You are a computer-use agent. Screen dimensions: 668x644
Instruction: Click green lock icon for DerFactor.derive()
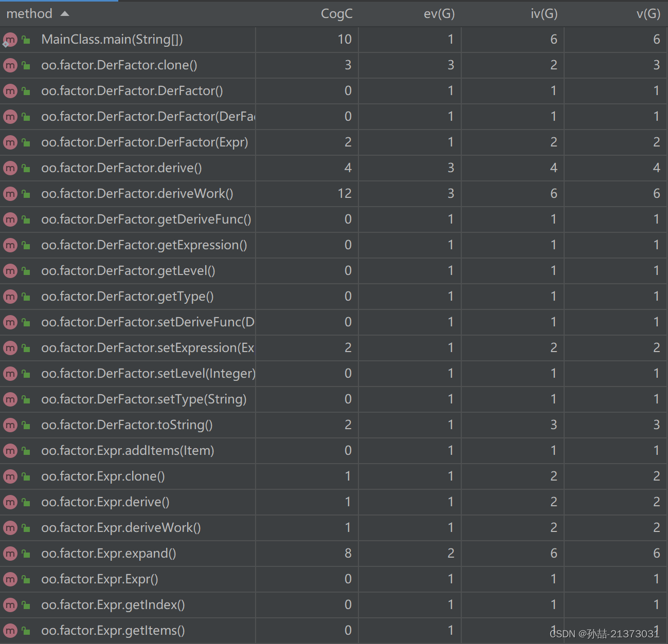tap(26, 168)
